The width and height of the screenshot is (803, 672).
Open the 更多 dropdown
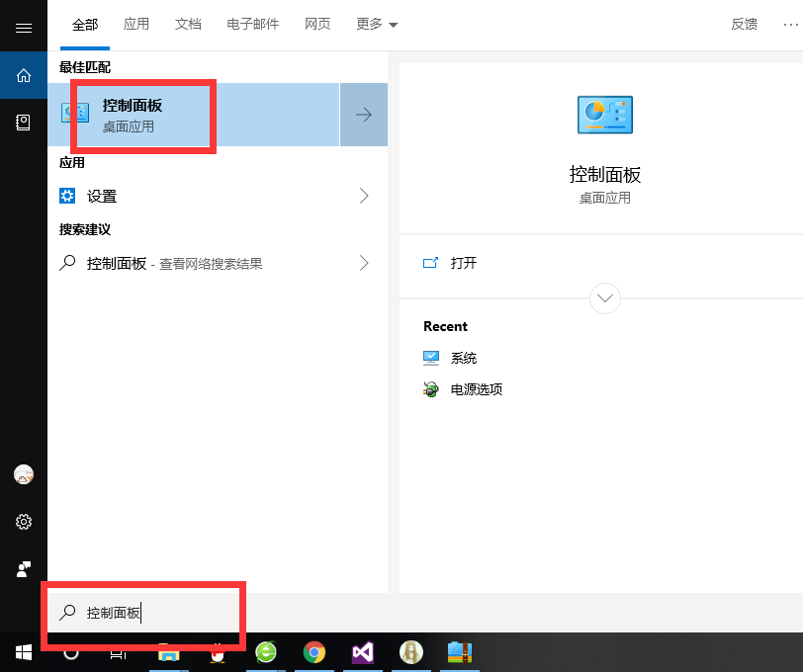click(377, 25)
